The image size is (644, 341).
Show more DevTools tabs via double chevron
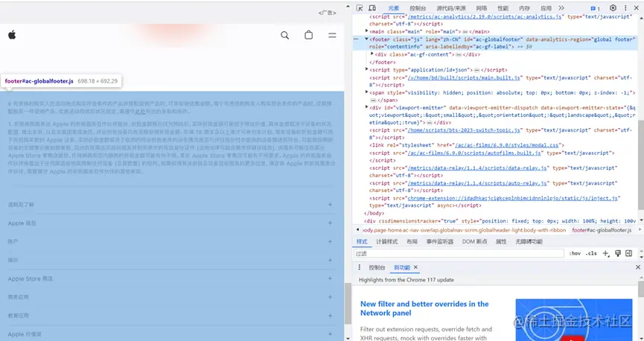(561, 7)
